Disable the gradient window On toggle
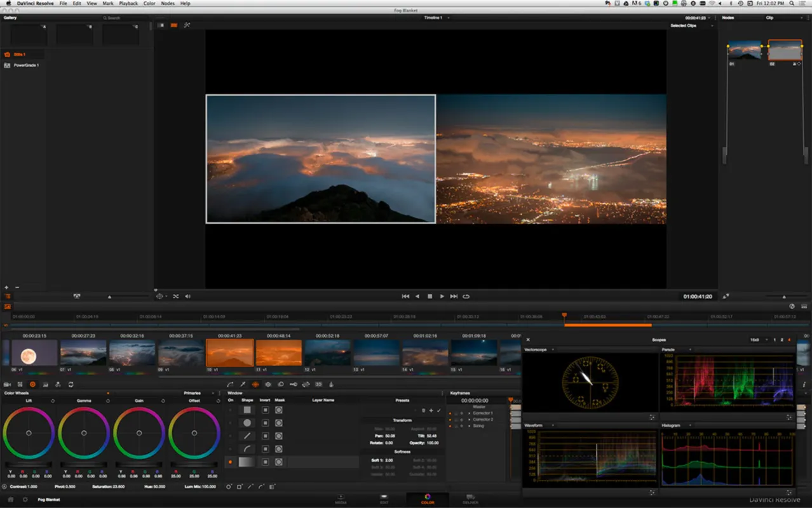Screen dimensions: 812x508 [230, 462]
